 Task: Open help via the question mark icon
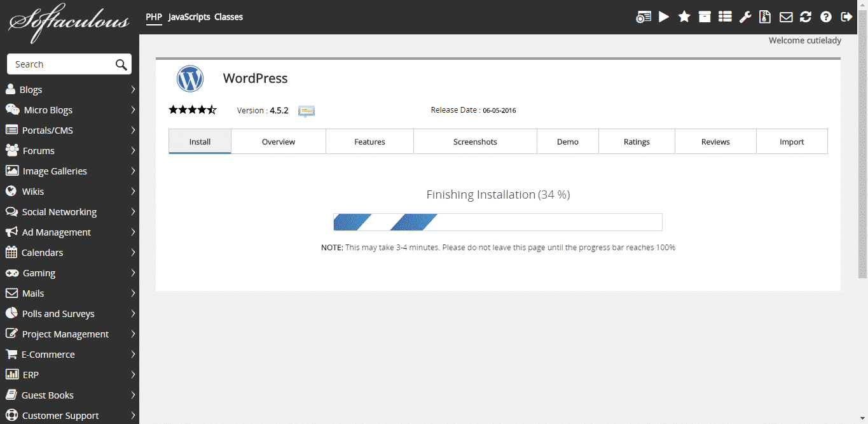tap(826, 17)
